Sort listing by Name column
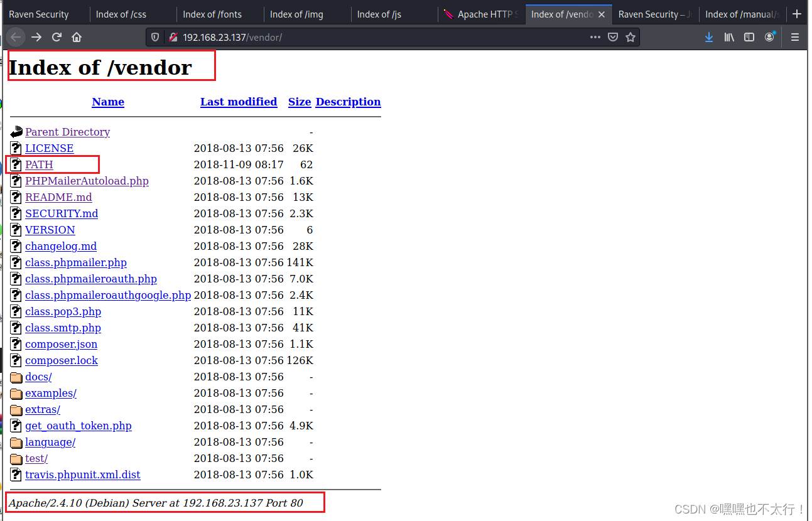 (x=108, y=102)
